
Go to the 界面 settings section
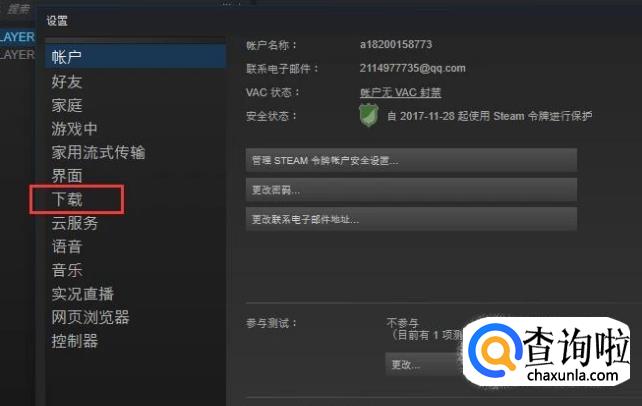click(67, 176)
